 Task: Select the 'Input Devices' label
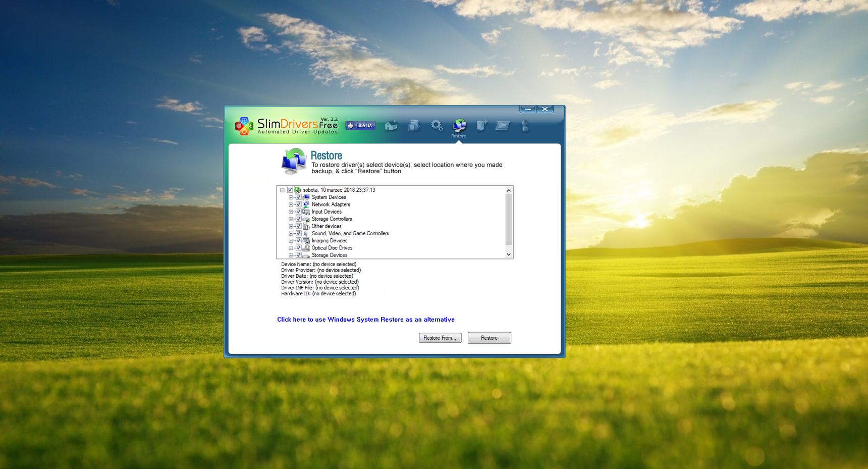(x=327, y=212)
